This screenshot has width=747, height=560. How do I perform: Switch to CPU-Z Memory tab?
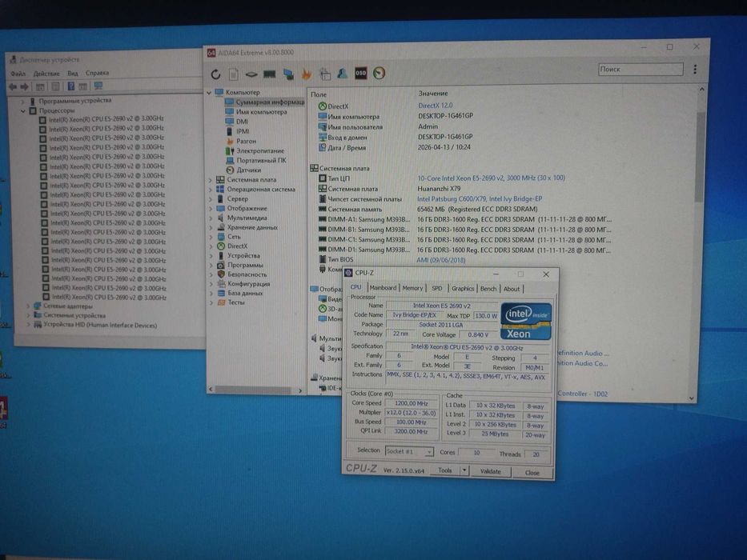[412, 288]
